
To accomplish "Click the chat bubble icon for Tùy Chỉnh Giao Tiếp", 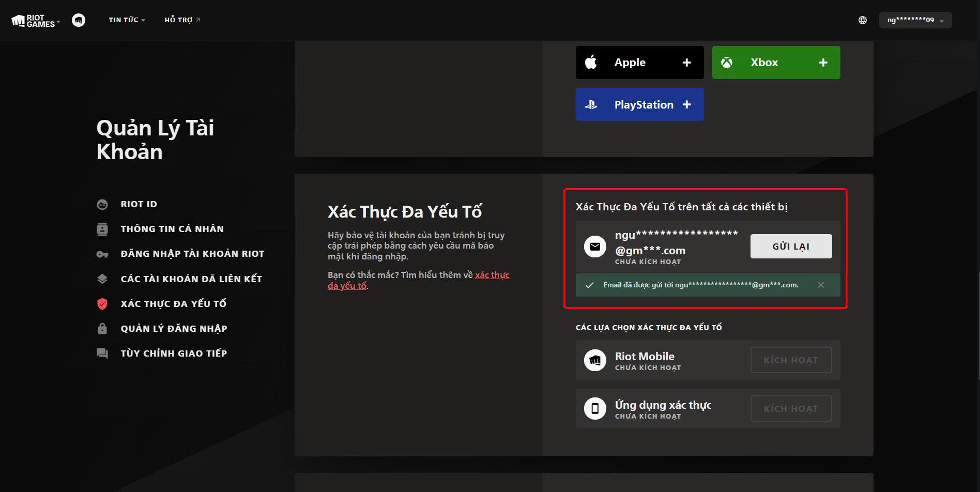I will (x=102, y=353).
